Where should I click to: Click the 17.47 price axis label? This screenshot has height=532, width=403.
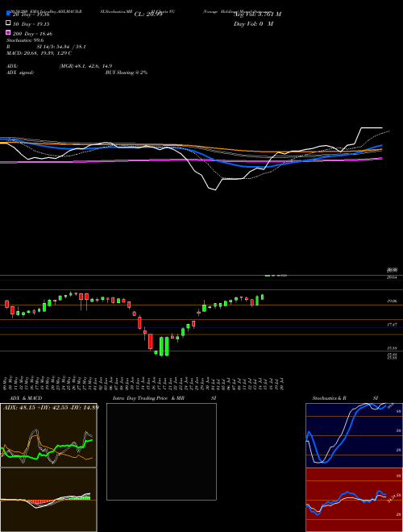point(393,325)
